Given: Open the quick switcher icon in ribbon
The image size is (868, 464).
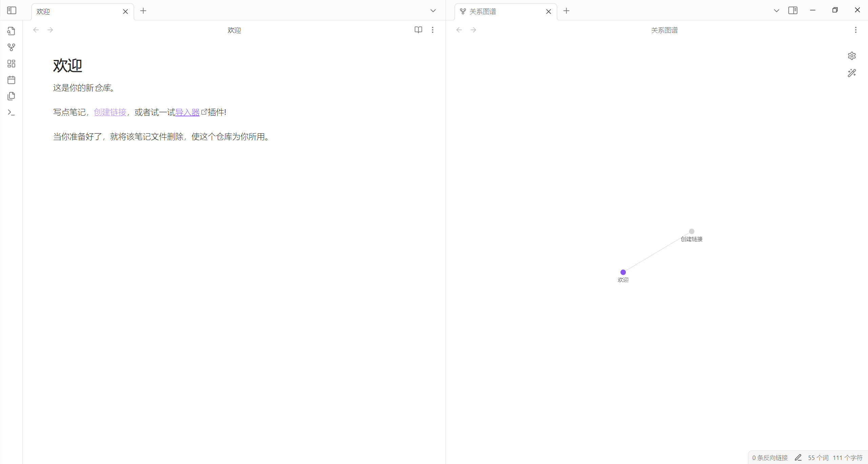Looking at the screenshot, I should point(11,31).
